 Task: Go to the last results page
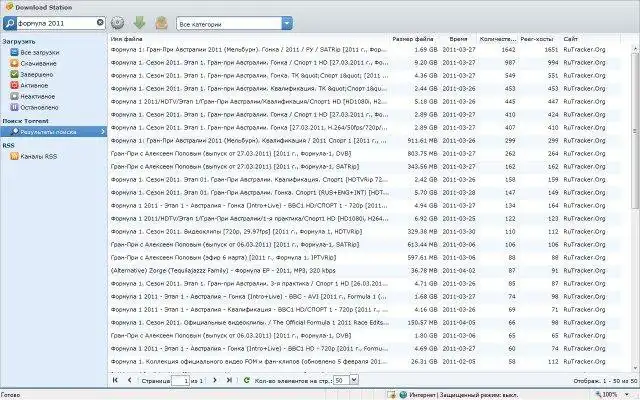point(229,380)
